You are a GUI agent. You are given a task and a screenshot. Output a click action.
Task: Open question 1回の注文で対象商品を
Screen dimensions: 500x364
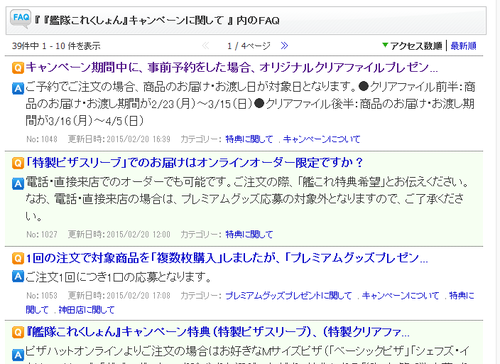tap(227, 258)
